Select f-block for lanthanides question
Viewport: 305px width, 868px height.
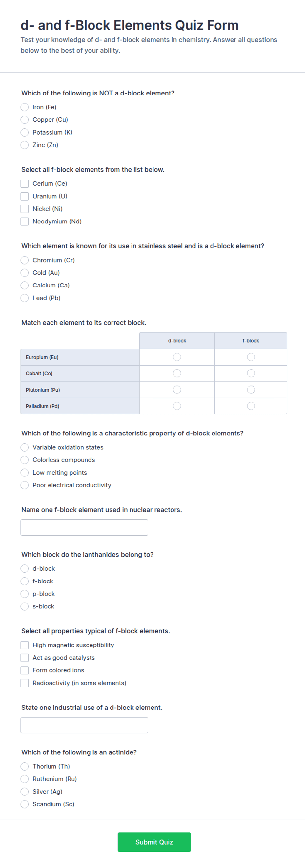point(25,581)
